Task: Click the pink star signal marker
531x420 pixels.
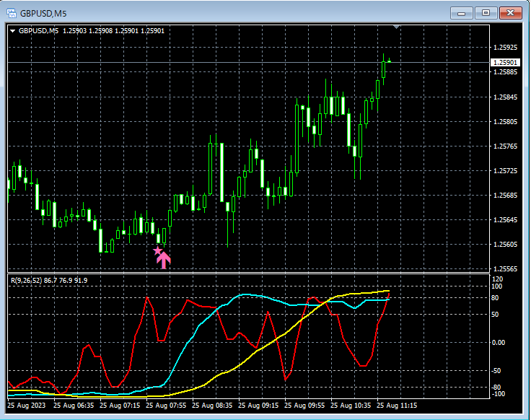Action: [x=157, y=251]
